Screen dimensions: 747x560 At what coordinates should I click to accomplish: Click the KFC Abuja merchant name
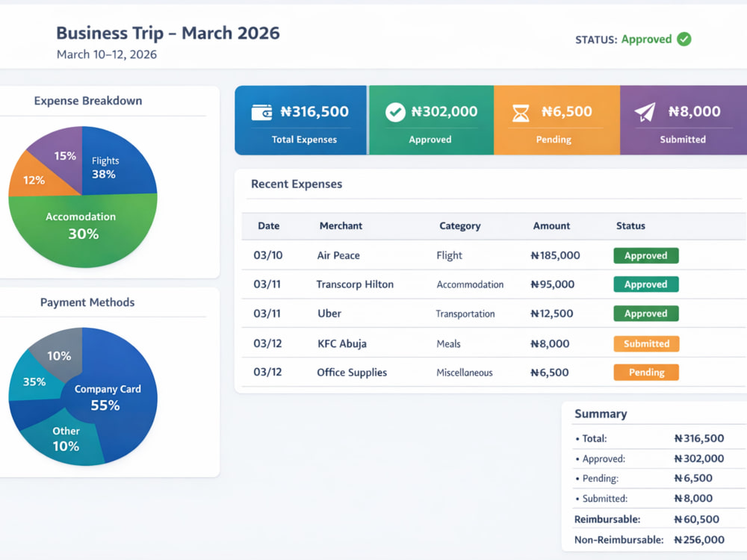click(342, 343)
